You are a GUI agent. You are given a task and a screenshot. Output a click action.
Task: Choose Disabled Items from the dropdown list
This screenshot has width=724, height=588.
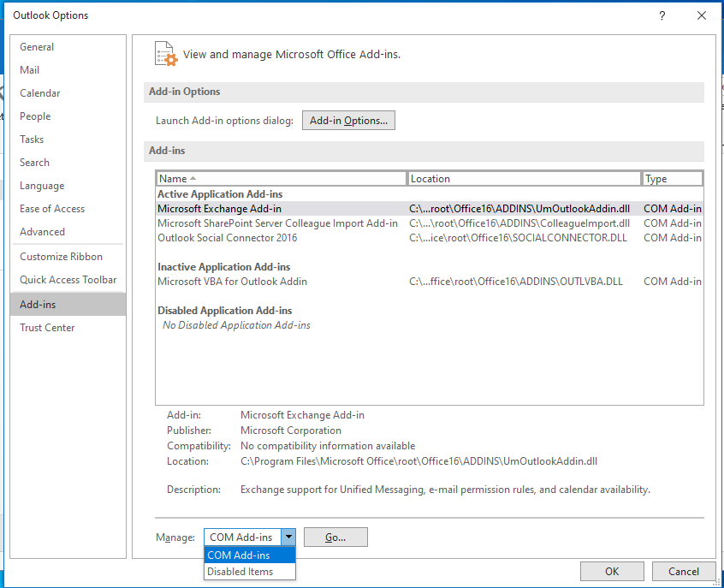click(x=249, y=572)
